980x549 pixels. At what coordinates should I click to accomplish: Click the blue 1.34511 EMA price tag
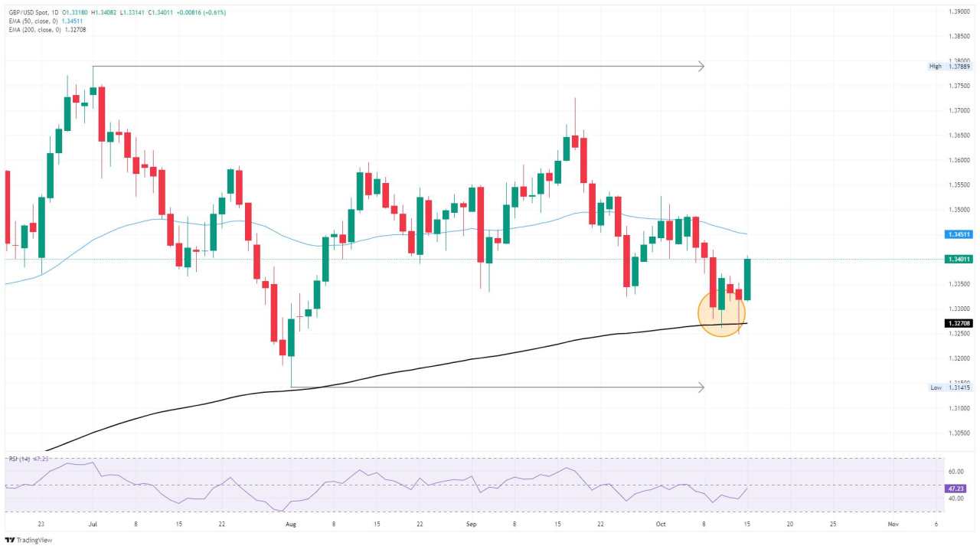pyautogui.click(x=960, y=234)
